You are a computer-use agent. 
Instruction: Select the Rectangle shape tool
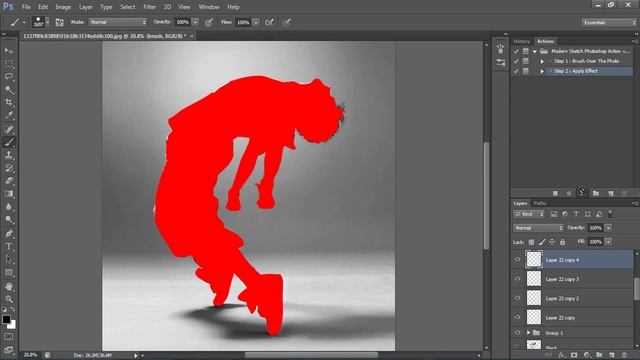coord(9,272)
